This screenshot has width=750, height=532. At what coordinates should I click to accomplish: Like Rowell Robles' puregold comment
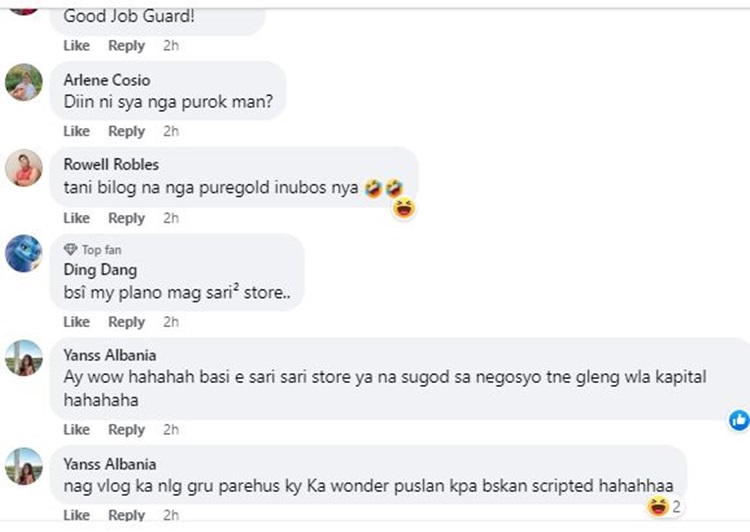[x=77, y=218]
